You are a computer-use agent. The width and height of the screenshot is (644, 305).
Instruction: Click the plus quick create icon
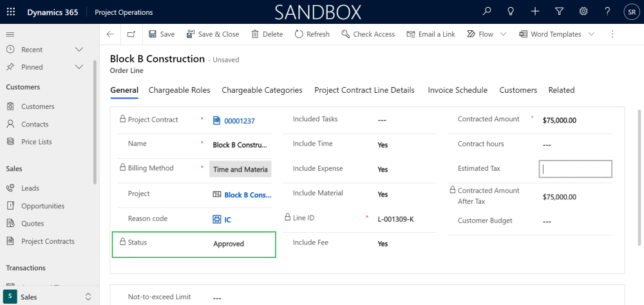coord(535,12)
